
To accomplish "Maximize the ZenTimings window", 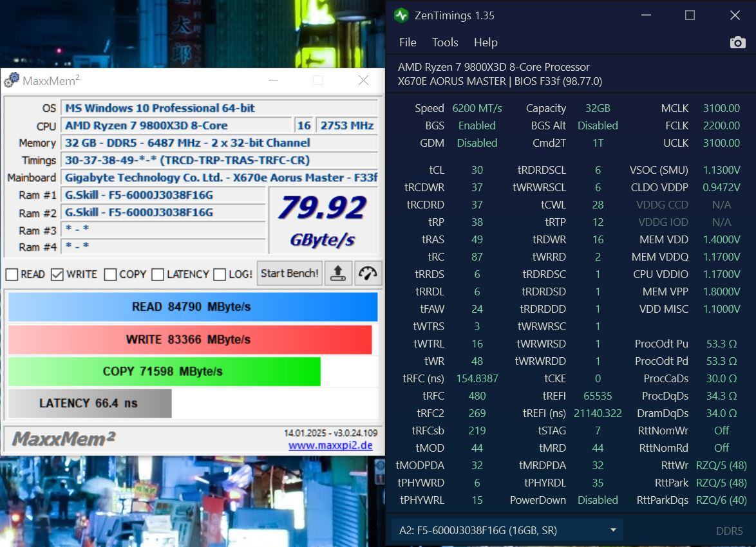I will (690, 15).
